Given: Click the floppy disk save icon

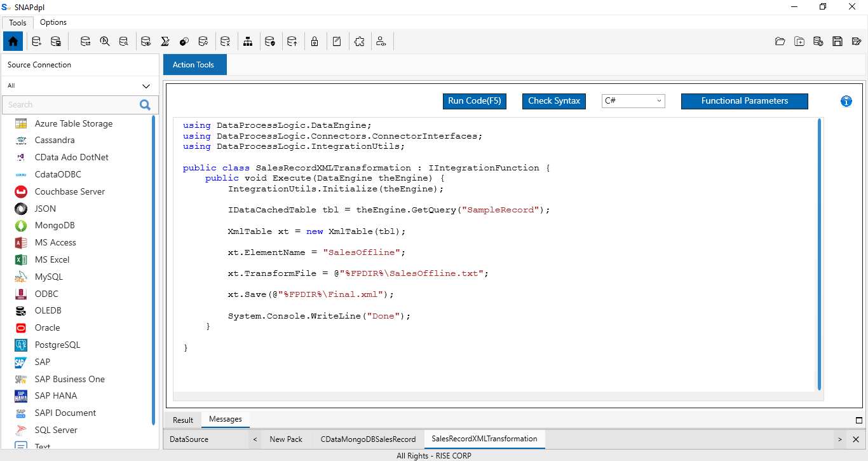Looking at the screenshot, I should pyautogui.click(x=837, y=42).
